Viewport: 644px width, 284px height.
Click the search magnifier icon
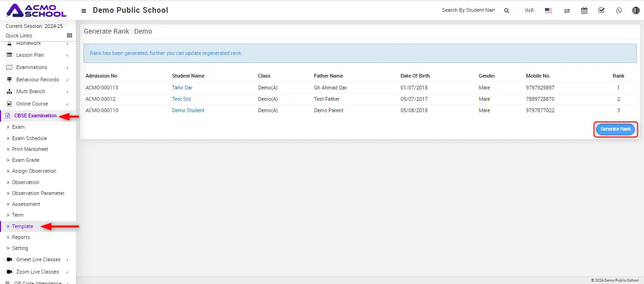tap(507, 10)
